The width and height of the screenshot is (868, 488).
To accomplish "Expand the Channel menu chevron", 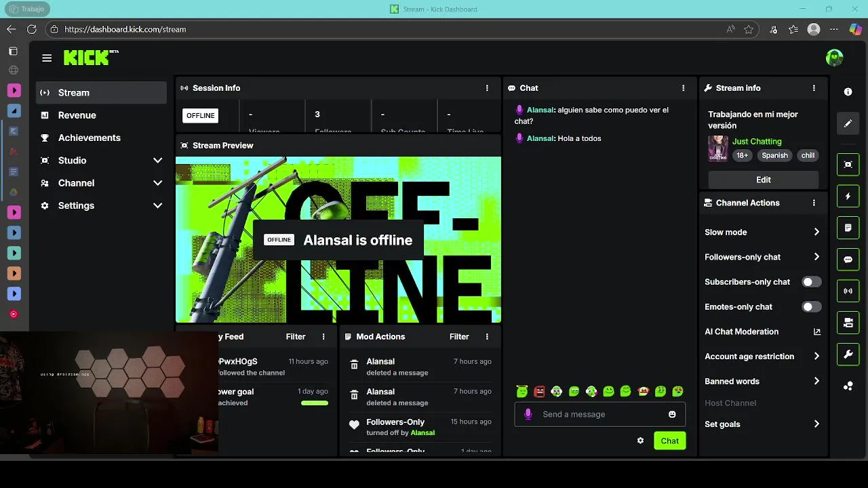I will coord(158,183).
